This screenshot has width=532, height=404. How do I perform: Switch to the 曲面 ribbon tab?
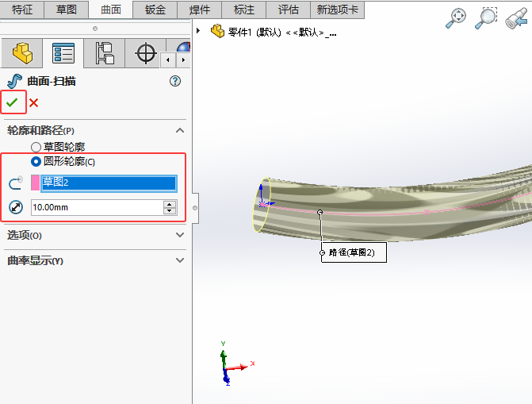pyautogui.click(x=111, y=10)
